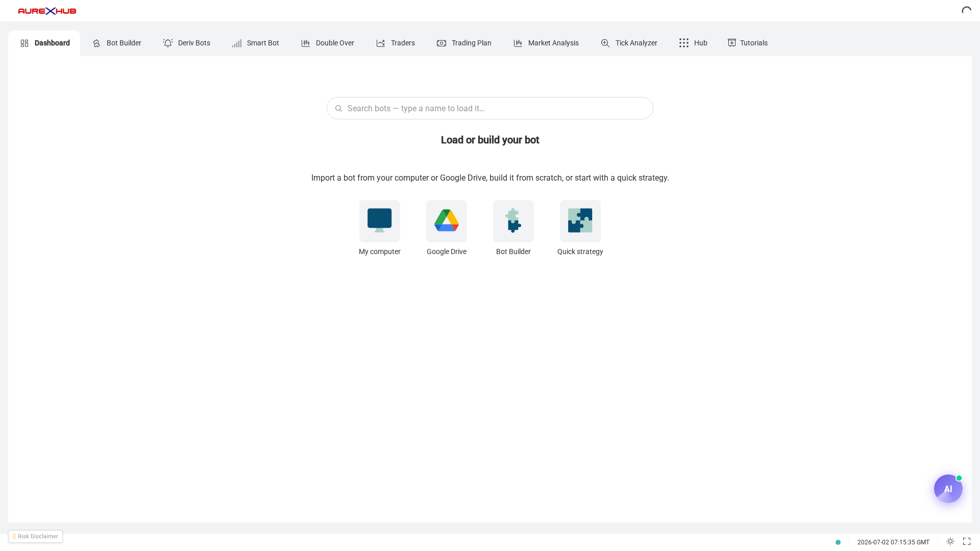Open the Tutorials tab
Screen dimensions: 980x551
tap(747, 43)
